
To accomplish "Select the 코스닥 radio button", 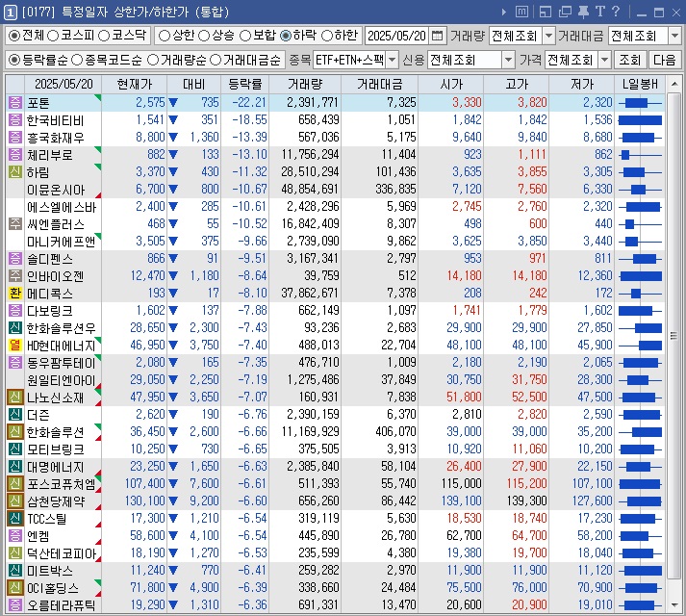I will tap(104, 36).
